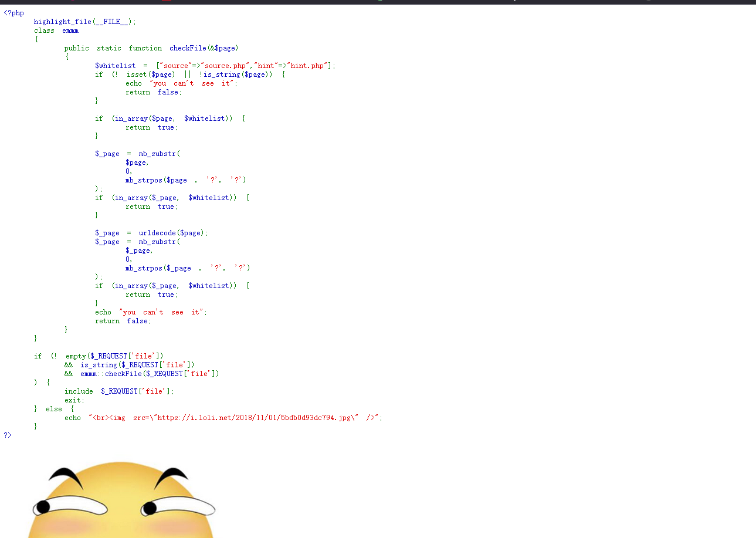
Task: Click the "mb_strpos($_page . '?', '?')" line
Action: point(188,268)
